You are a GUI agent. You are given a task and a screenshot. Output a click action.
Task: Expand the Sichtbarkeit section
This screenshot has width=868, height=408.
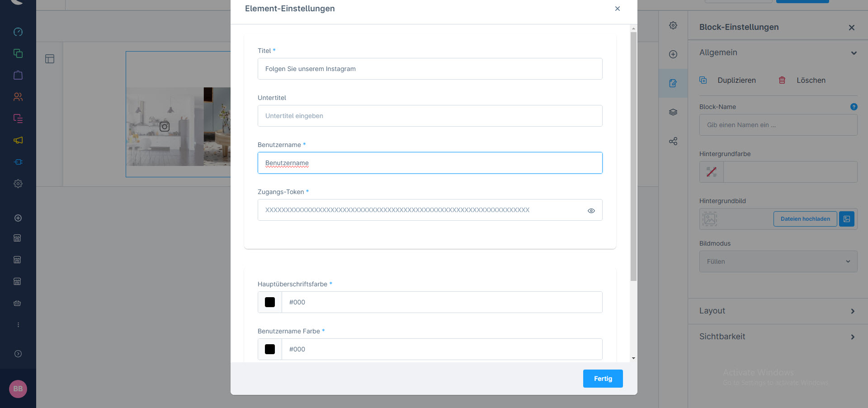click(778, 337)
